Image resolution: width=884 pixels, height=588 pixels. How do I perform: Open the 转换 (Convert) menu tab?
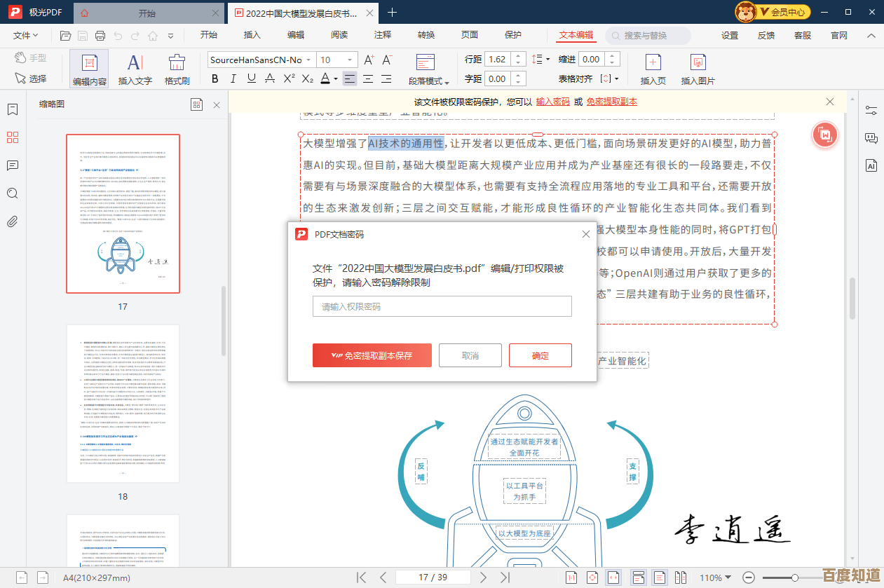click(x=426, y=35)
